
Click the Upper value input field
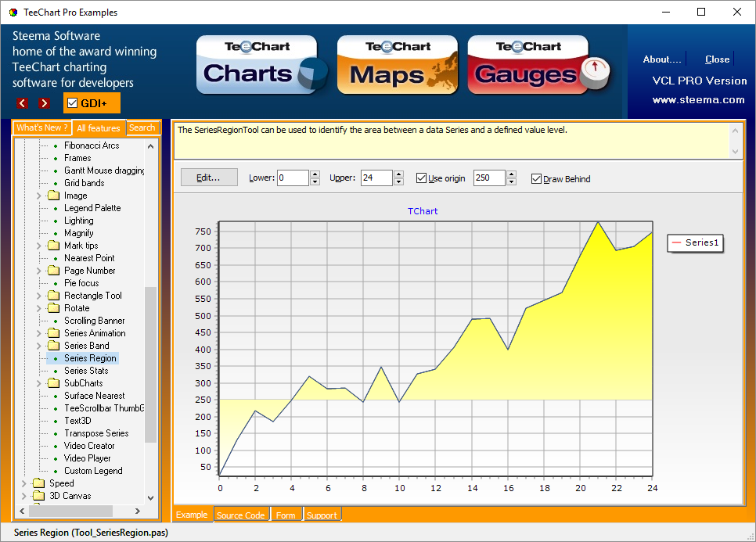(x=377, y=178)
